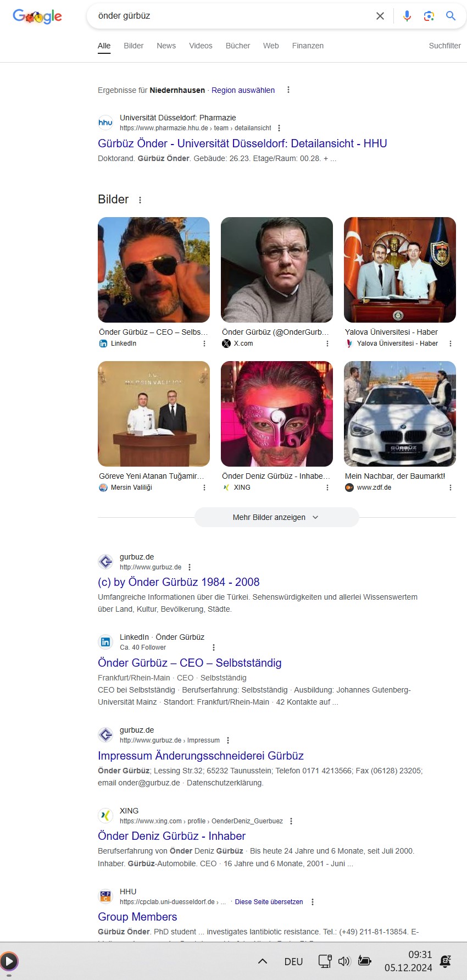
Task: Open the white BMW car thumbnail
Action: pyautogui.click(x=400, y=414)
